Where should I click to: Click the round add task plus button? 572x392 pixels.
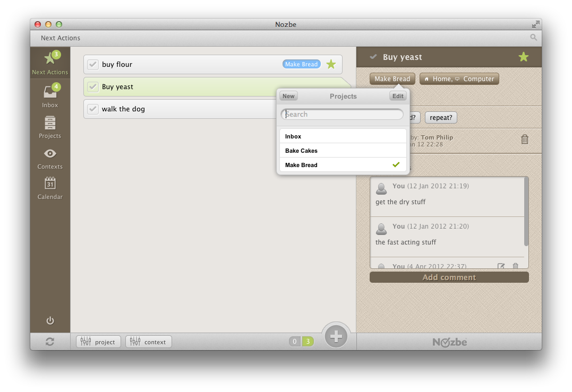[x=336, y=336]
